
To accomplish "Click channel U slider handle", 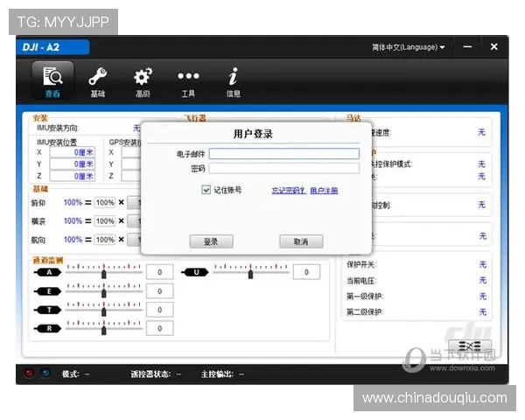I will 250,274.
